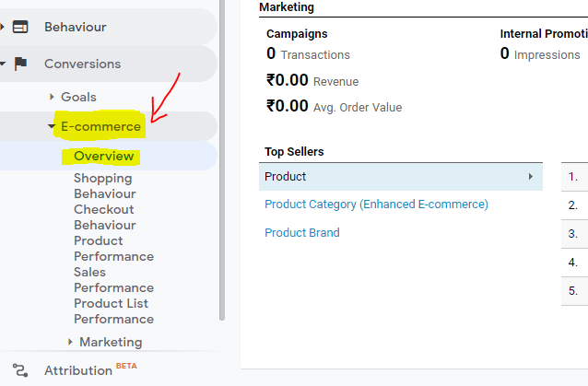Open the Product Performance report

113,249
